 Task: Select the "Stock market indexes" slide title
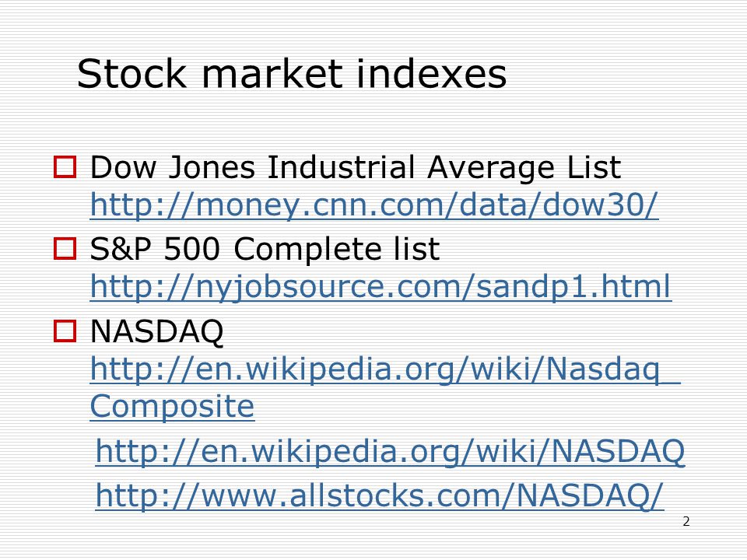(292, 74)
